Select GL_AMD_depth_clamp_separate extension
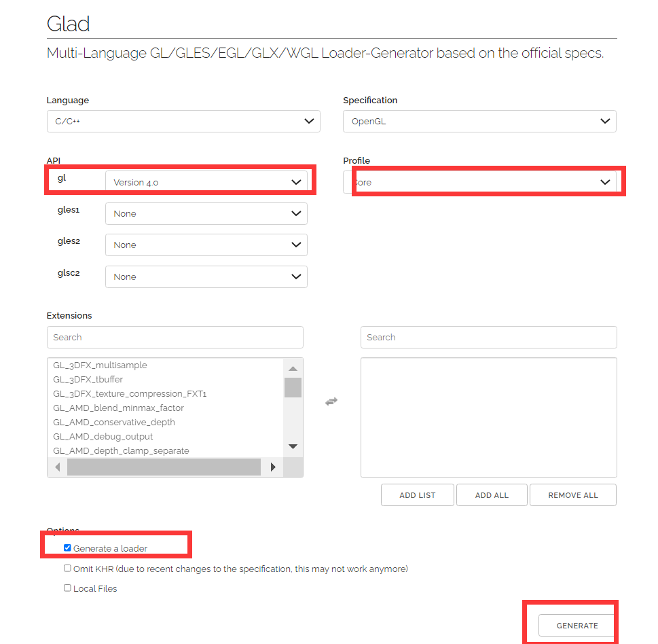 pos(121,451)
